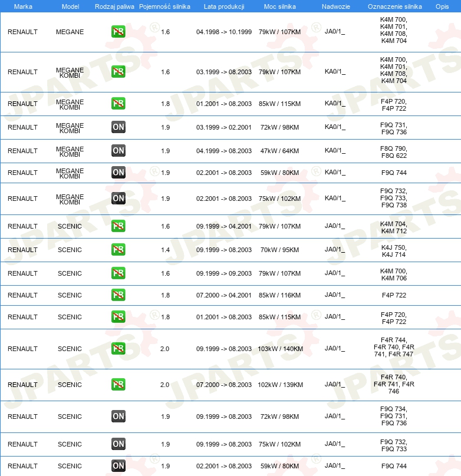Click the Nadwozie column header
Image resolution: width=461 pixels, height=476 pixels.
(336, 6)
